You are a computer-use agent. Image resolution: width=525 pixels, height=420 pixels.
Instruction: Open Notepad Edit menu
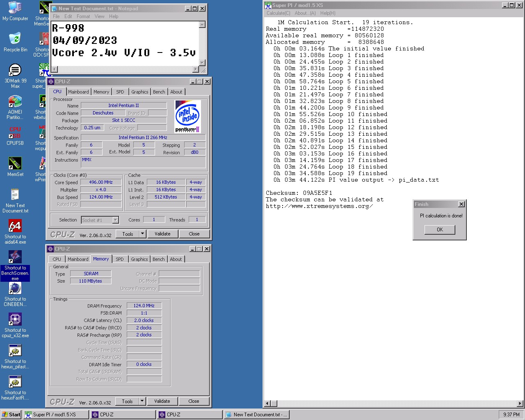tap(68, 16)
